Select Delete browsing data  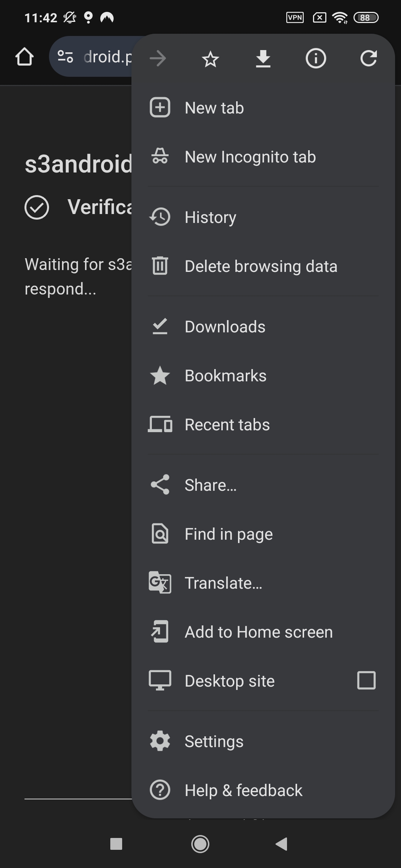pyautogui.click(x=261, y=266)
